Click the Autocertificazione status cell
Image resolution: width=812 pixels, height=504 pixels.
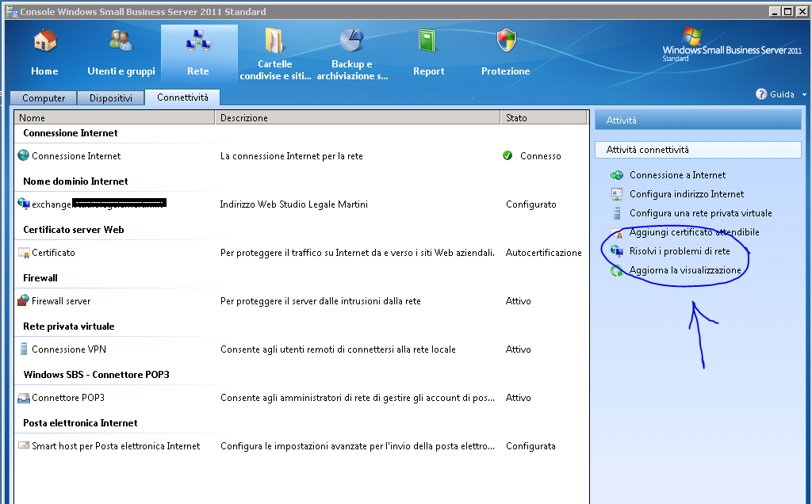[544, 253]
